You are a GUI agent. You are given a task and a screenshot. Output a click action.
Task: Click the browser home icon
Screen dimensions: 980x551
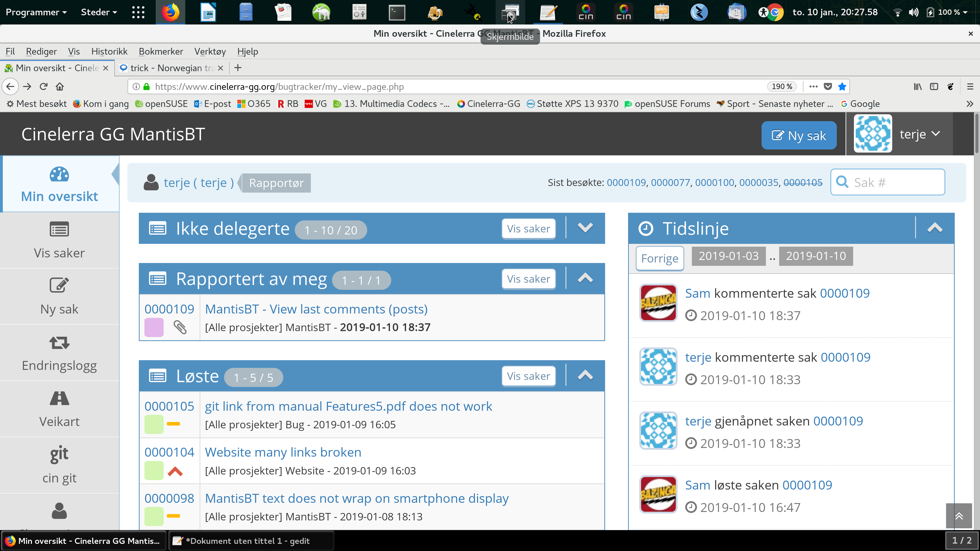point(60,87)
